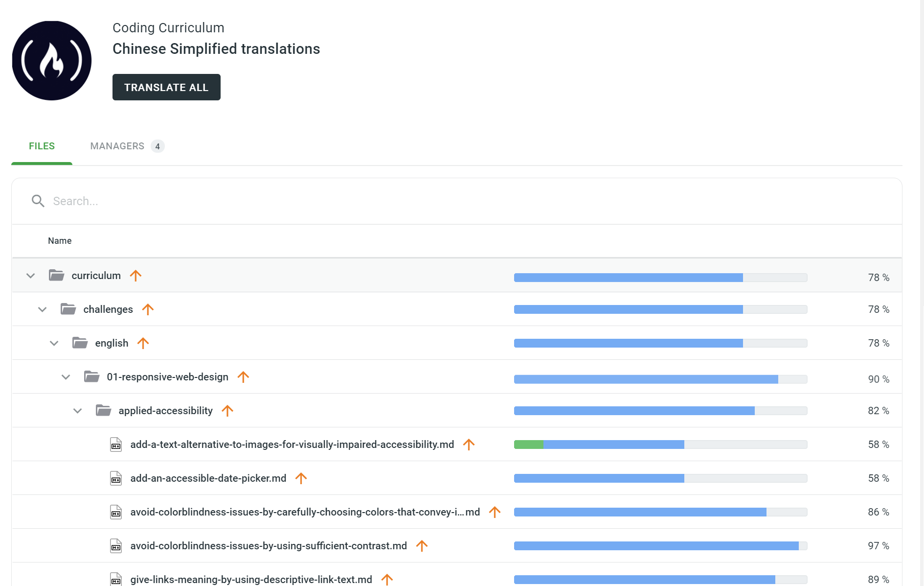Open add-an-accessible-date-picker.md file
924x586 pixels.
[208, 478]
